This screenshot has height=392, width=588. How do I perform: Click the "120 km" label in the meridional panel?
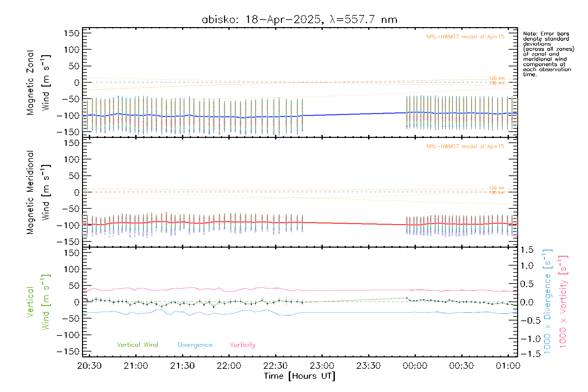coord(497,188)
